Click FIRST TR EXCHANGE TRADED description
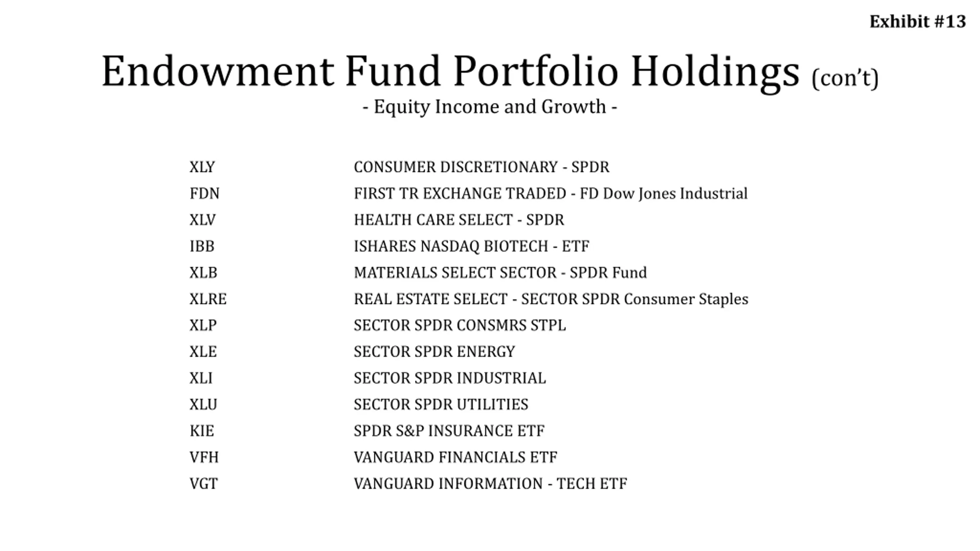The image size is (980, 551). tap(550, 194)
